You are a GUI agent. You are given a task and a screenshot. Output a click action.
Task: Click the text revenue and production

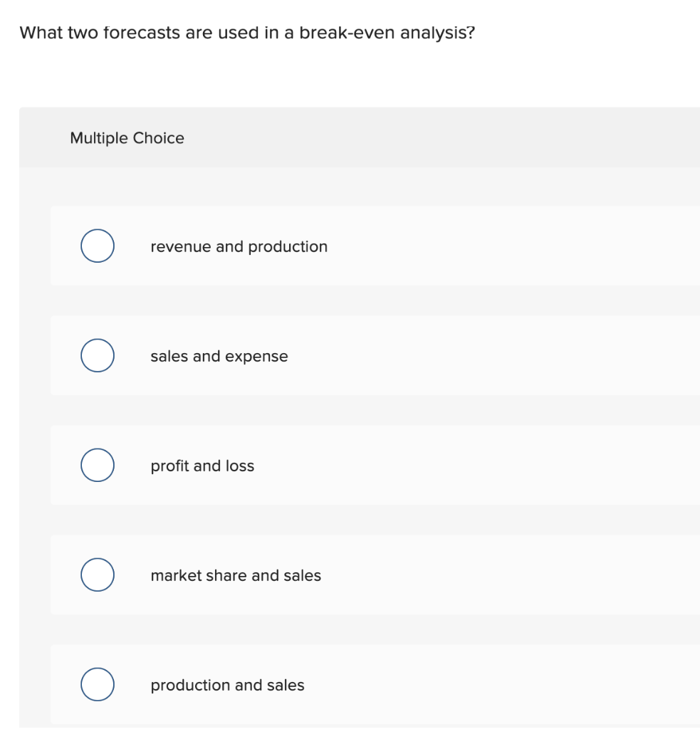(239, 246)
